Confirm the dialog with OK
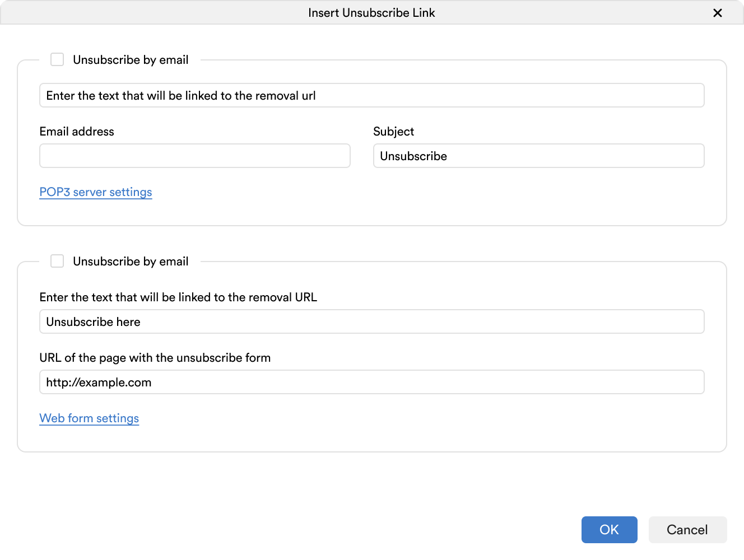This screenshot has width=744, height=560. pyautogui.click(x=610, y=530)
